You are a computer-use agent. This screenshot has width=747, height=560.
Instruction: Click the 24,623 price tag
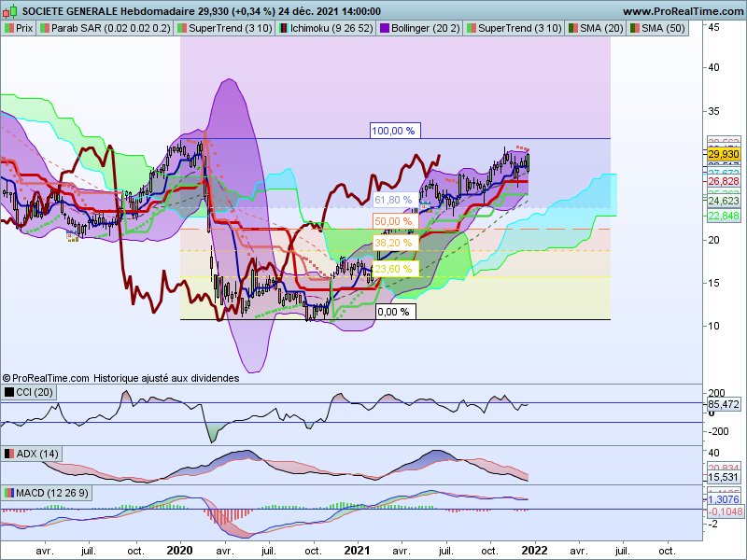(x=724, y=202)
